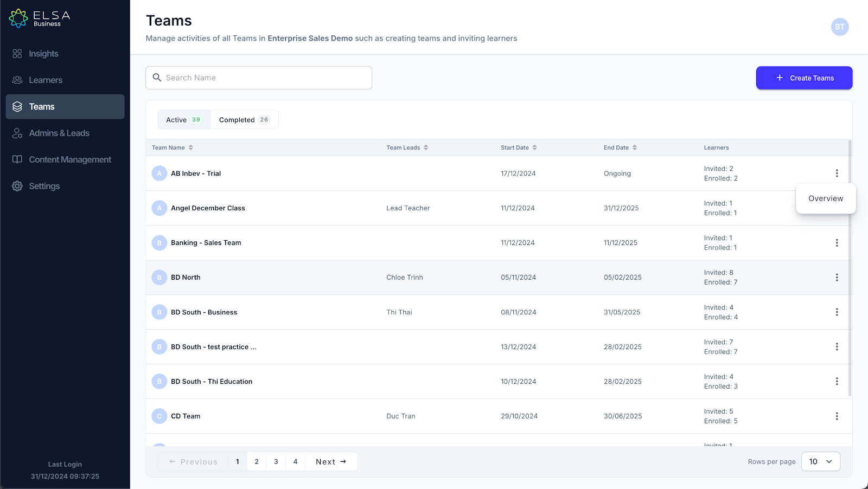Screen dimensions: 868x489
Task: Select Teams in sidebar
Action: click(65, 107)
